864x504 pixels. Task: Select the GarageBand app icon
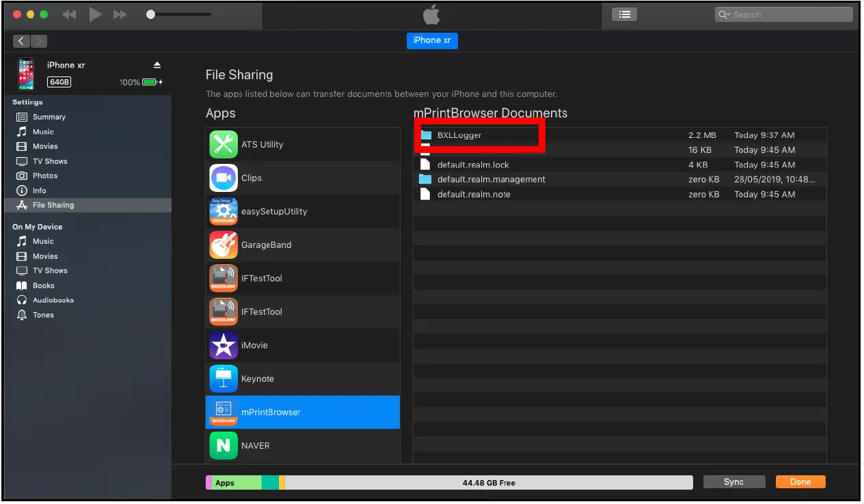point(223,244)
